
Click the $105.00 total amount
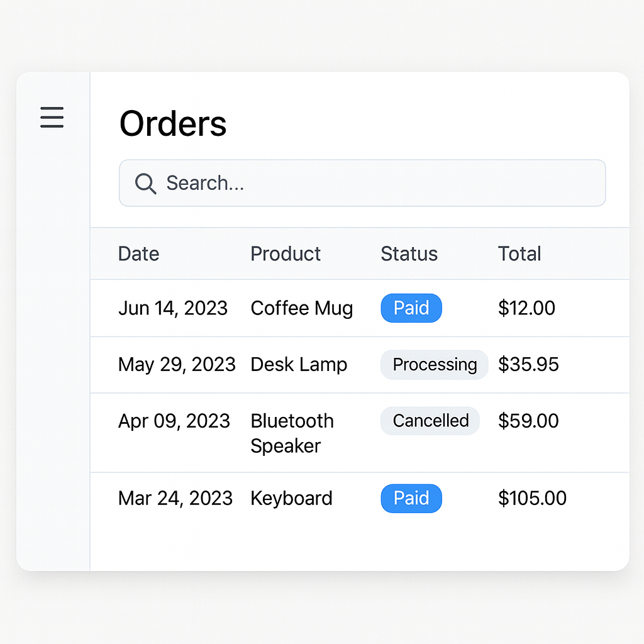532,499
